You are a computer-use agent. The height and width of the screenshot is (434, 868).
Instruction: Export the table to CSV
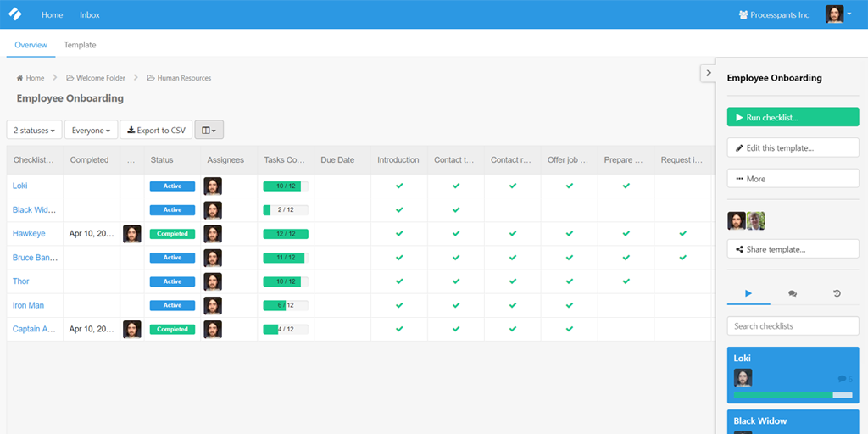click(156, 130)
